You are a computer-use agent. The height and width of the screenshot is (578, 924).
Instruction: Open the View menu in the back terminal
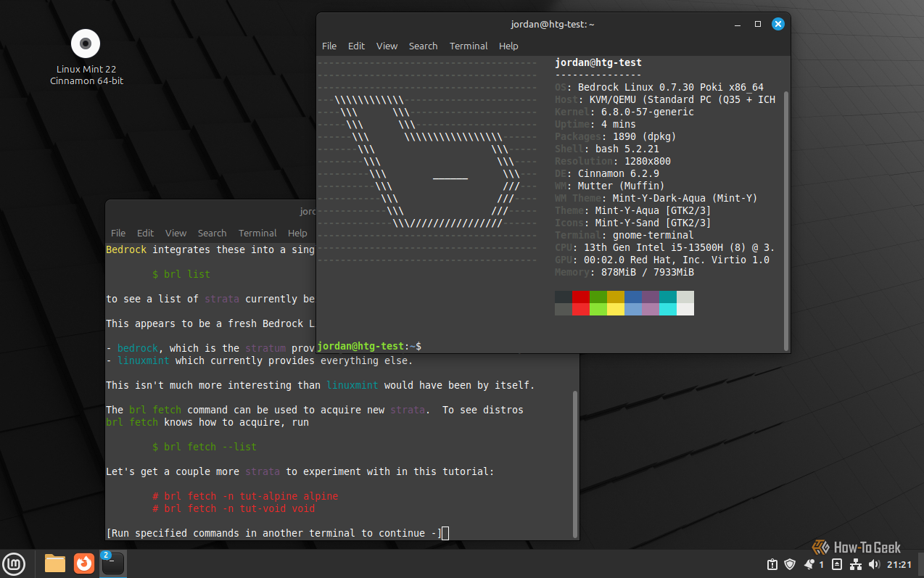pos(176,233)
